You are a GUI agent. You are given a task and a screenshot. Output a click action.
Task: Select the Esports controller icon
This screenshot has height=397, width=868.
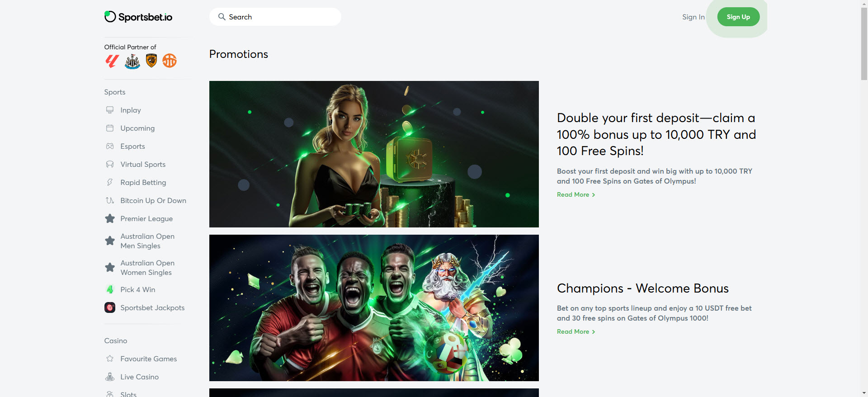point(110,146)
